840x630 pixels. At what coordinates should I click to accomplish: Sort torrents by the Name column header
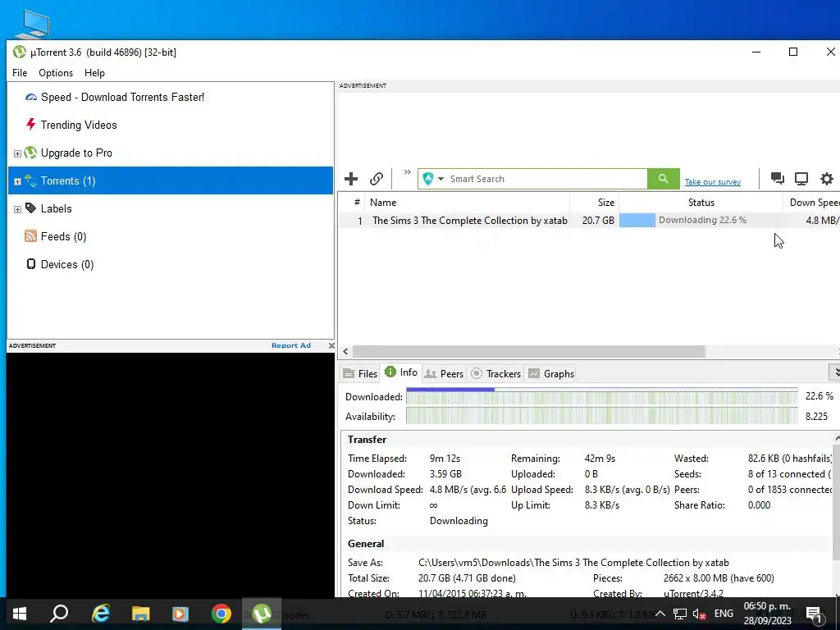click(467, 203)
